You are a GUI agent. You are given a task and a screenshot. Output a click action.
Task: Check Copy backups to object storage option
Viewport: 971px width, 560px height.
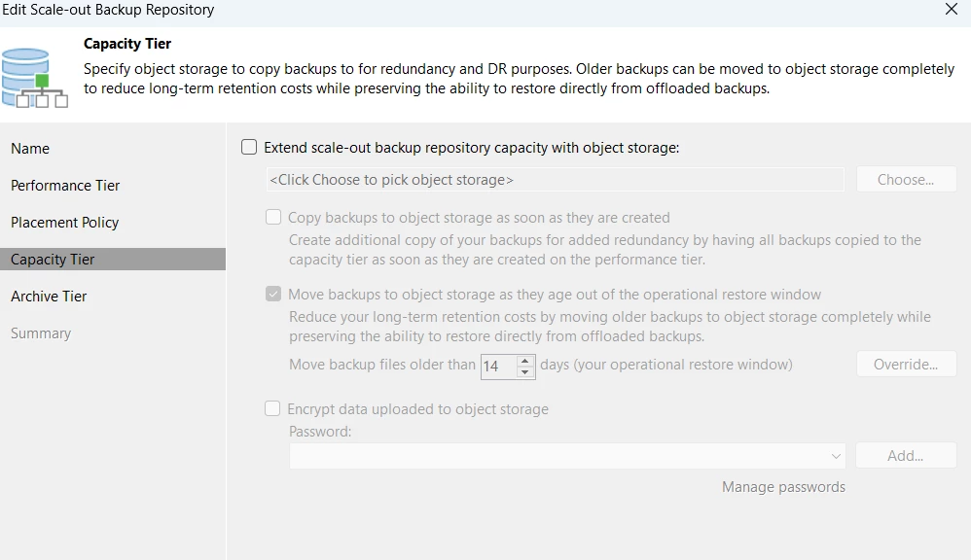click(273, 218)
